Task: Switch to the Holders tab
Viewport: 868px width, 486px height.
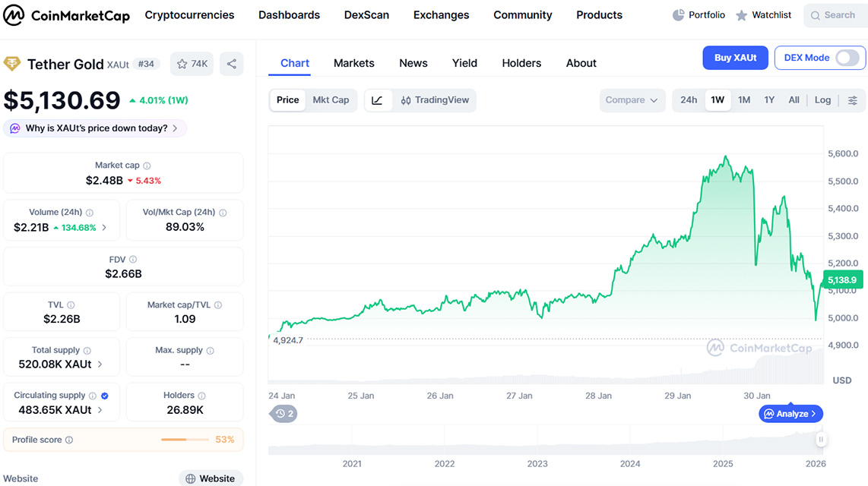Action: pyautogui.click(x=521, y=63)
